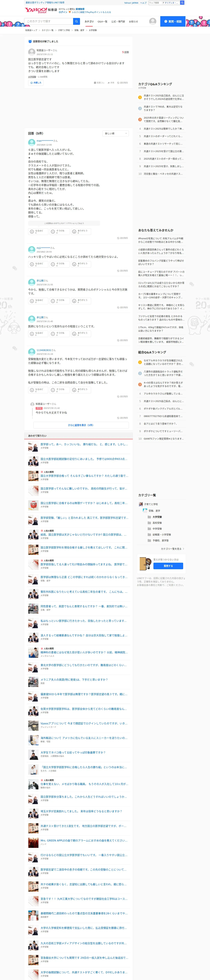Click the このカテゴリで探す search field
Viewport: 210px width, 980px height.
point(49,21)
